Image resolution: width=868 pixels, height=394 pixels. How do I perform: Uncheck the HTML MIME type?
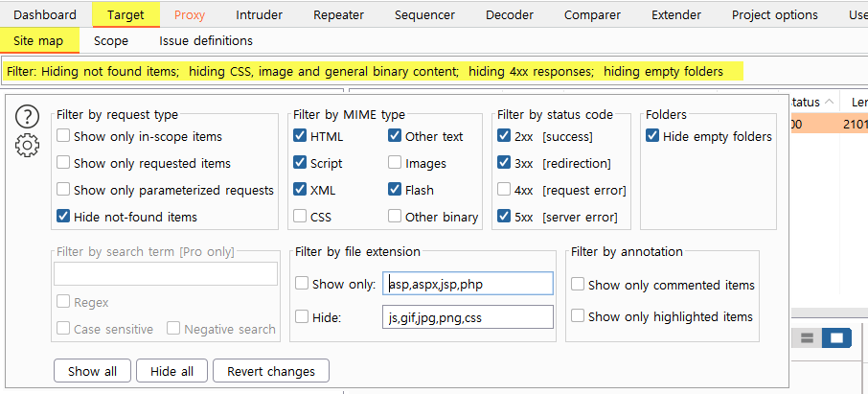pyautogui.click(x=300, y=136)
